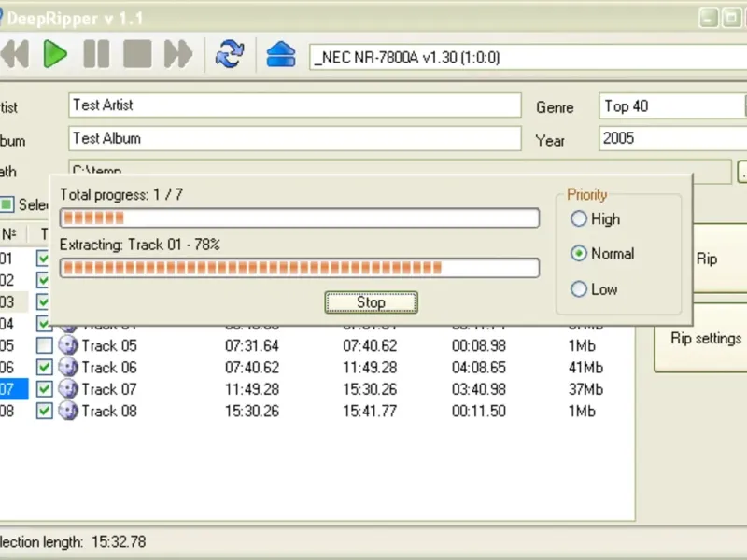Viewport: 747px width, 560px height.
Task: Uncheck the checkbox in row 03
Action: tap(43, 301)
